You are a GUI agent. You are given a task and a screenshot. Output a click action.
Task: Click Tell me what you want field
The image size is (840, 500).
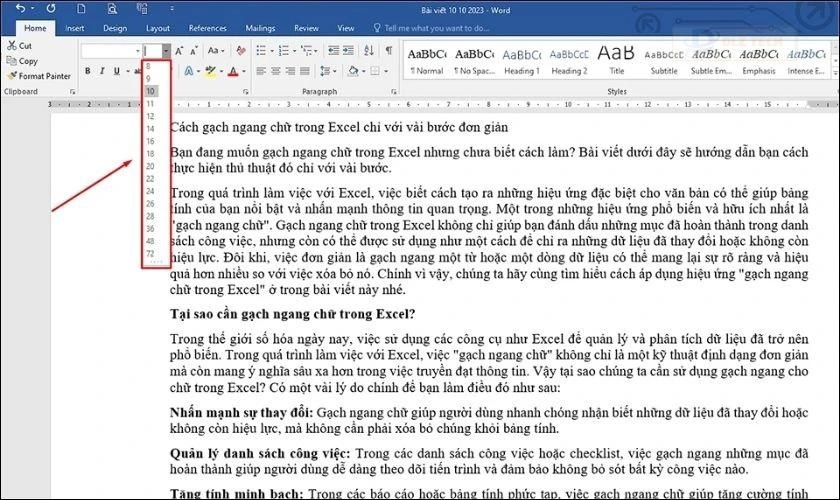coord(432,28)
